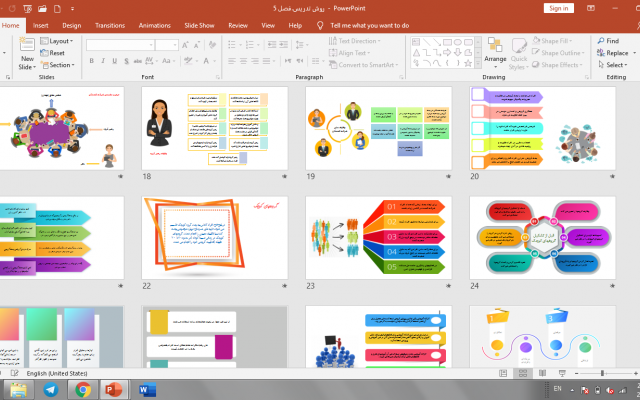Toggle Align Right

tap(255, 61)
